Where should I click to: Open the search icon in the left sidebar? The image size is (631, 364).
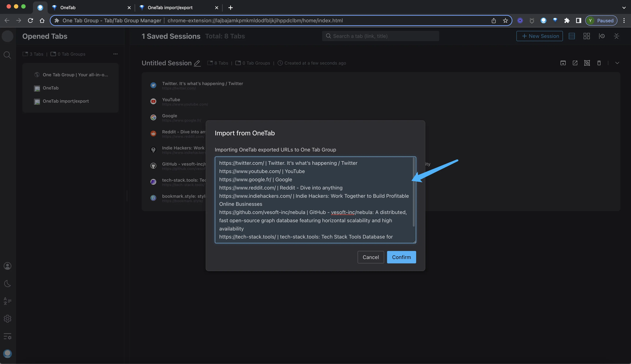pos(7,55)
